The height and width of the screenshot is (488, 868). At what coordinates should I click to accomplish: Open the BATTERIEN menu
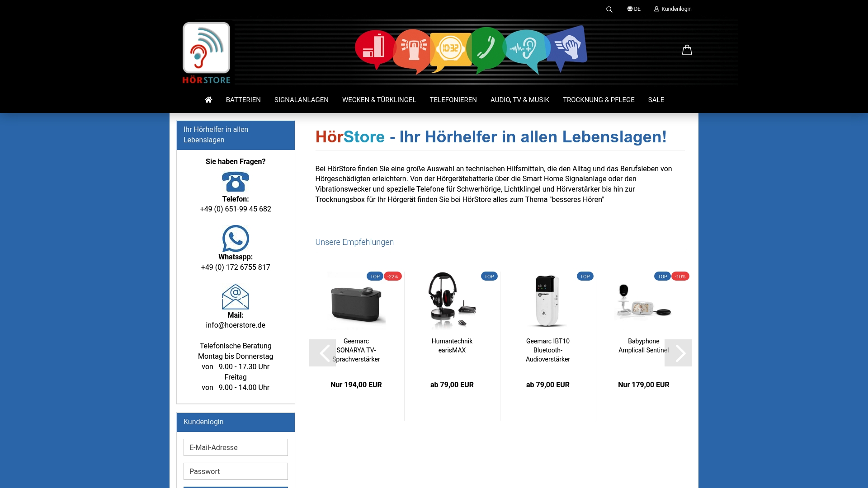pos(243,99)
